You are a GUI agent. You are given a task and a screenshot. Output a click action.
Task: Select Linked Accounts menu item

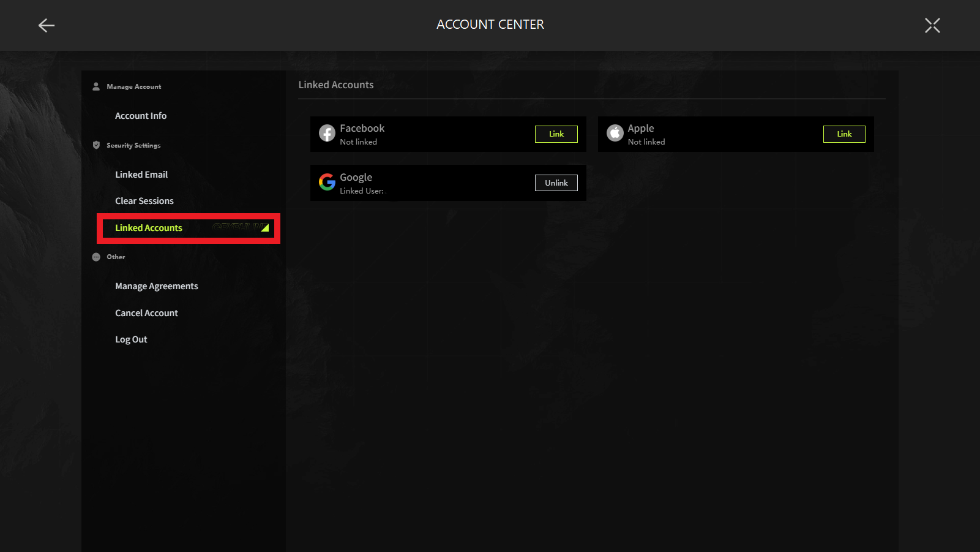coord(149,228)
